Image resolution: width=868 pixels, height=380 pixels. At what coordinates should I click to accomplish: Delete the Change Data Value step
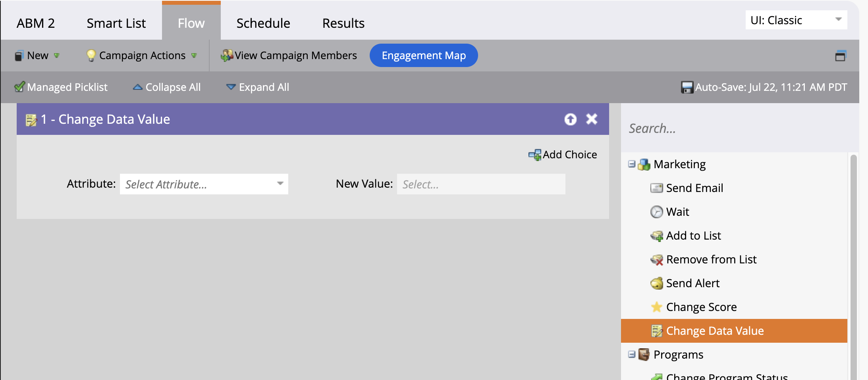(592, 119)
